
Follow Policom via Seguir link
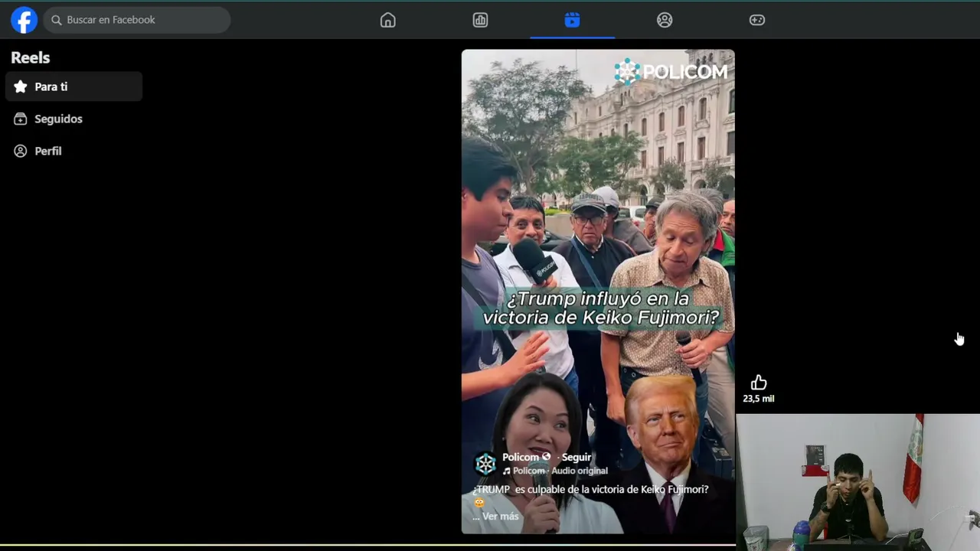coord(577,458)
